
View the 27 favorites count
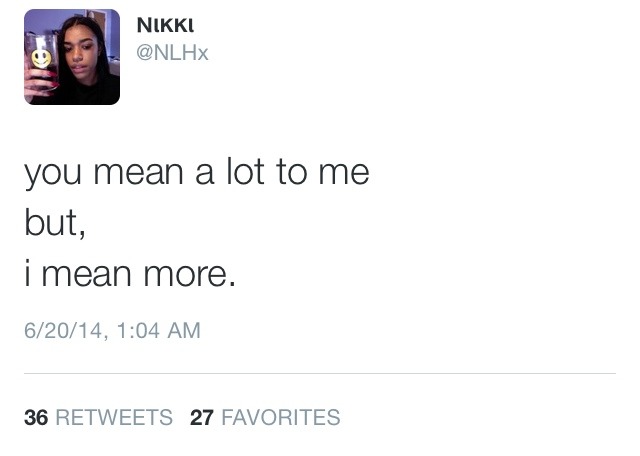[x=202, y=417]
